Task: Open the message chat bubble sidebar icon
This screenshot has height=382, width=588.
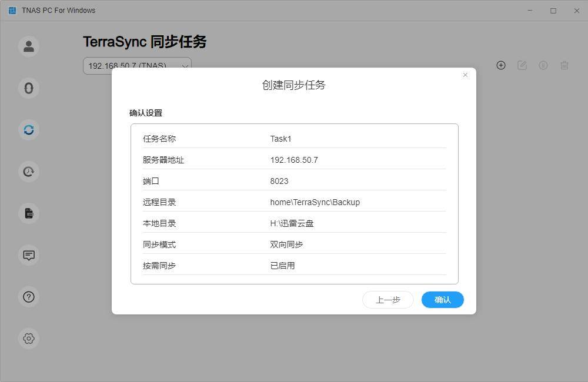Action: coord(29,255)
